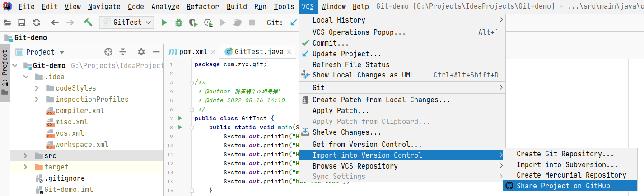Click the run gutter icon beside main method
This screenshot has height=196, width=644.
(x=180, y=128)
